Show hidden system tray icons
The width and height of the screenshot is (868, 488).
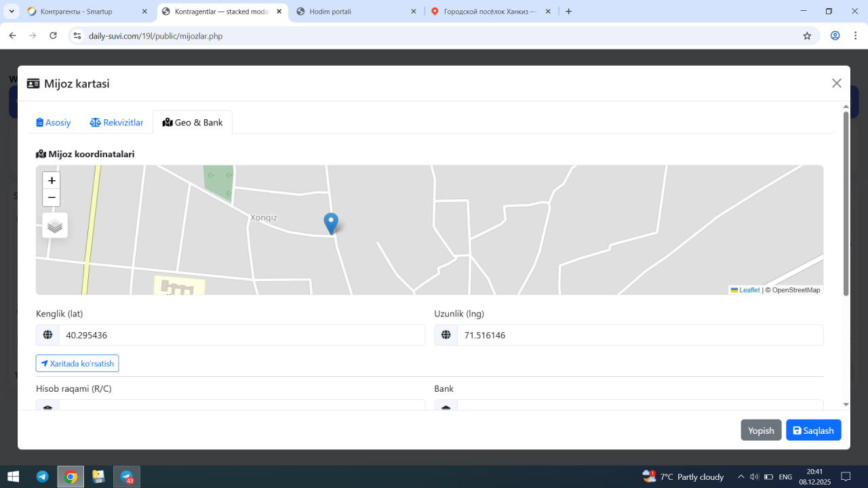click(x=741, y=476)
